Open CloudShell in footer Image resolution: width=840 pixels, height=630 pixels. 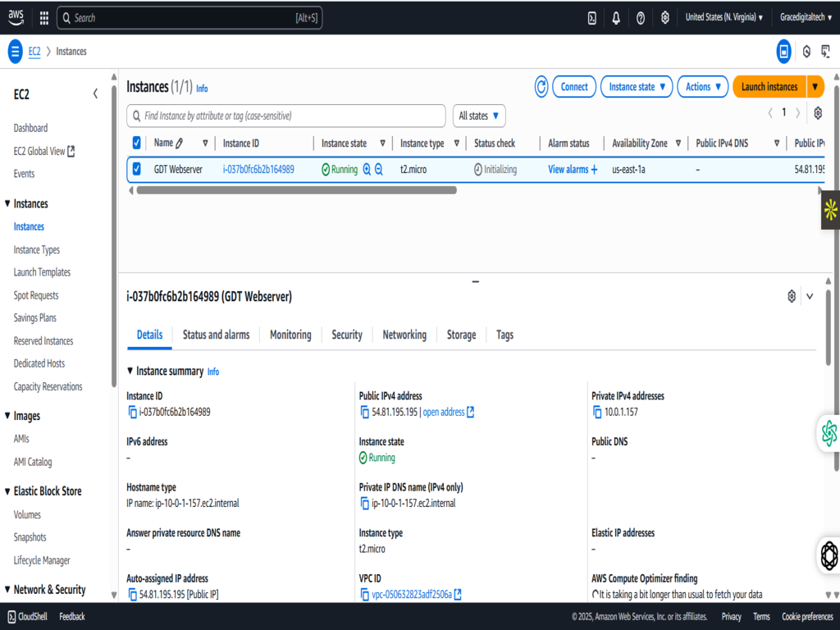tap(27, 617)
